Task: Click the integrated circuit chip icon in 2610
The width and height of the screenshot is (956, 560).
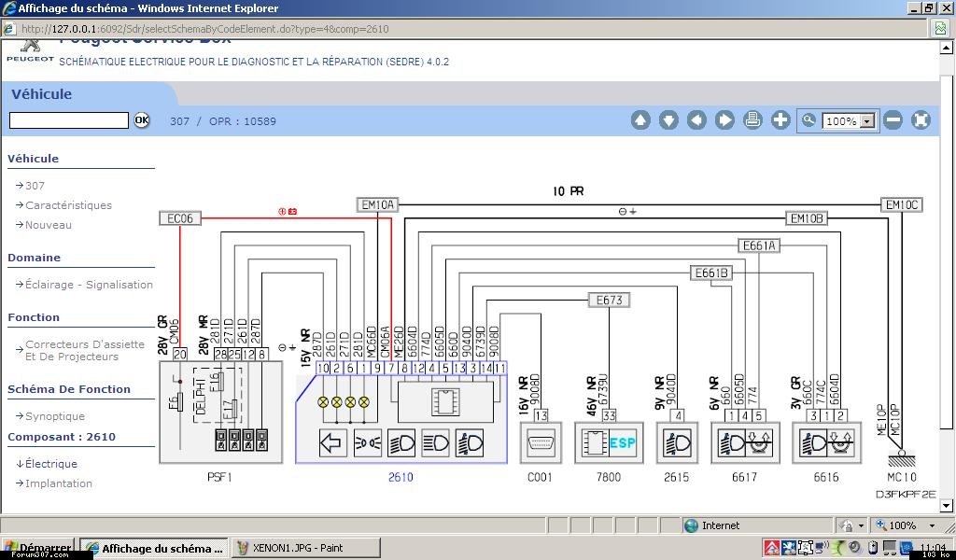Action: (445, 402)
